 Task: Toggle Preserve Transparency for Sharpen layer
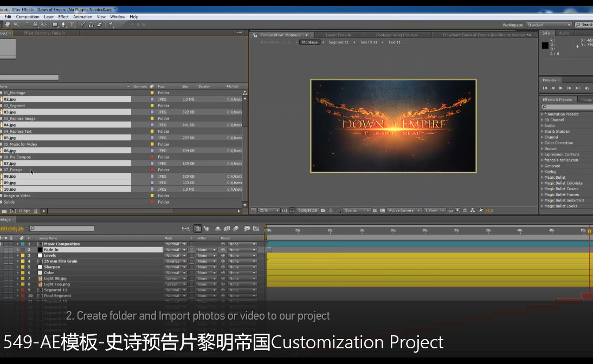[x=192, y=267]
